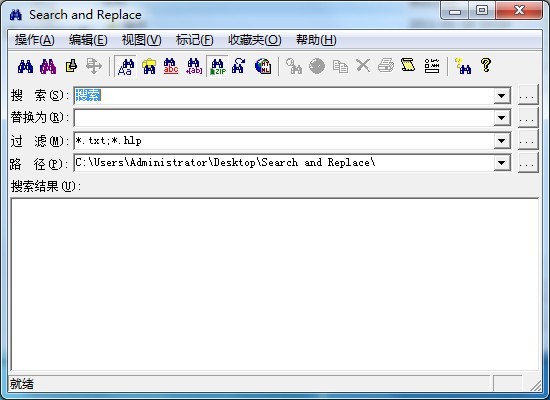Toggle case sensitive Aa search option
Viewport: 550px width, 400px height.
click(x=126, y=66)
